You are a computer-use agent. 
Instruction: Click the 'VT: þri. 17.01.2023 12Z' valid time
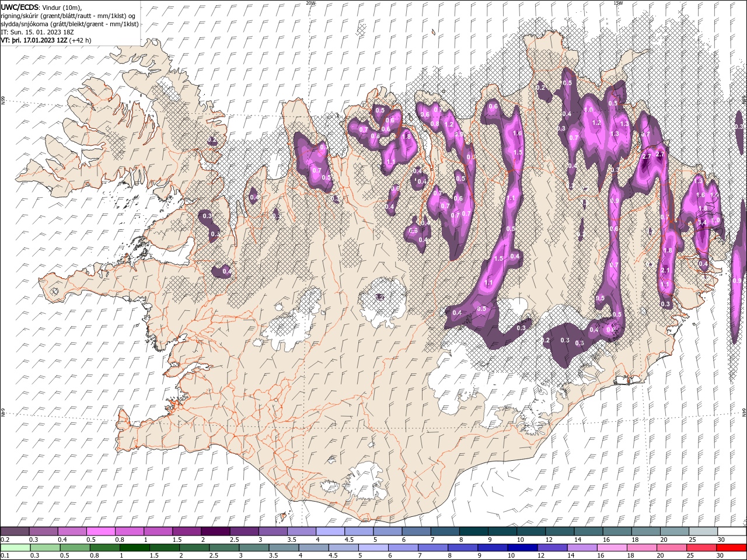coord(34,40)
